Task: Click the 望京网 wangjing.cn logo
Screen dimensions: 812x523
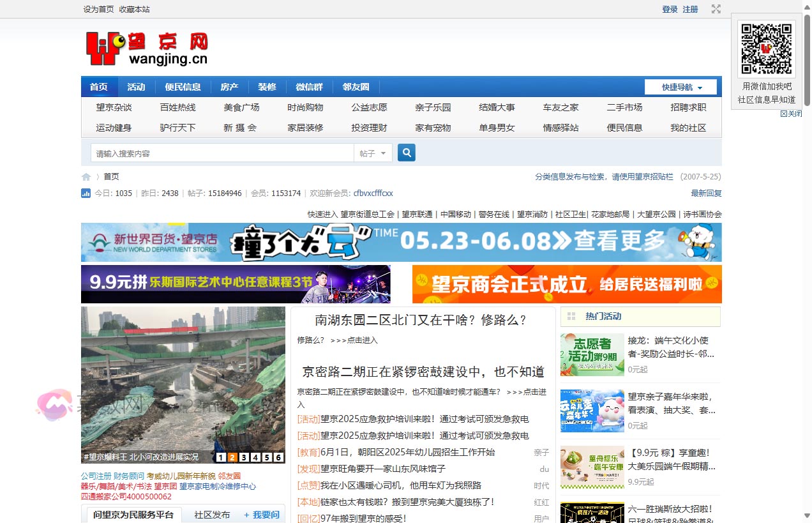Action: (147, 49)
